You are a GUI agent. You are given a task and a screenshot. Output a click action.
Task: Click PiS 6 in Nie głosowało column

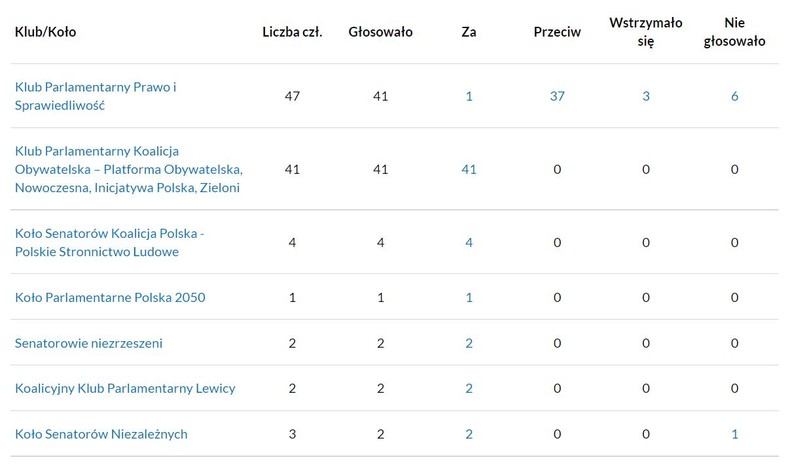tap(734, 96)
